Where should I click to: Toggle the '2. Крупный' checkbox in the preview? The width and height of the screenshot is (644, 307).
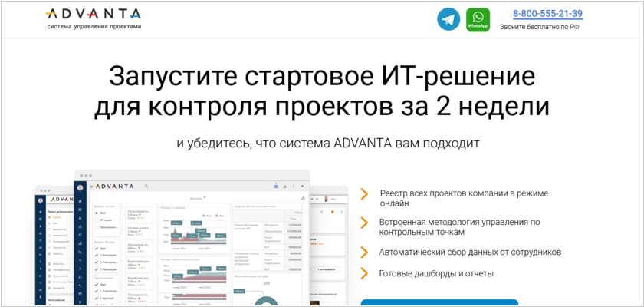click(97, 298)
